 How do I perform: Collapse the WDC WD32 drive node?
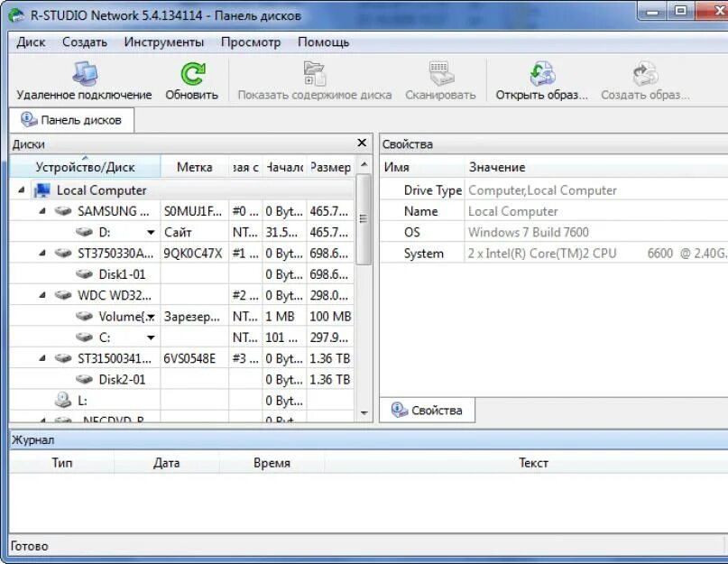pyautogui.click(x=42, y=295)
